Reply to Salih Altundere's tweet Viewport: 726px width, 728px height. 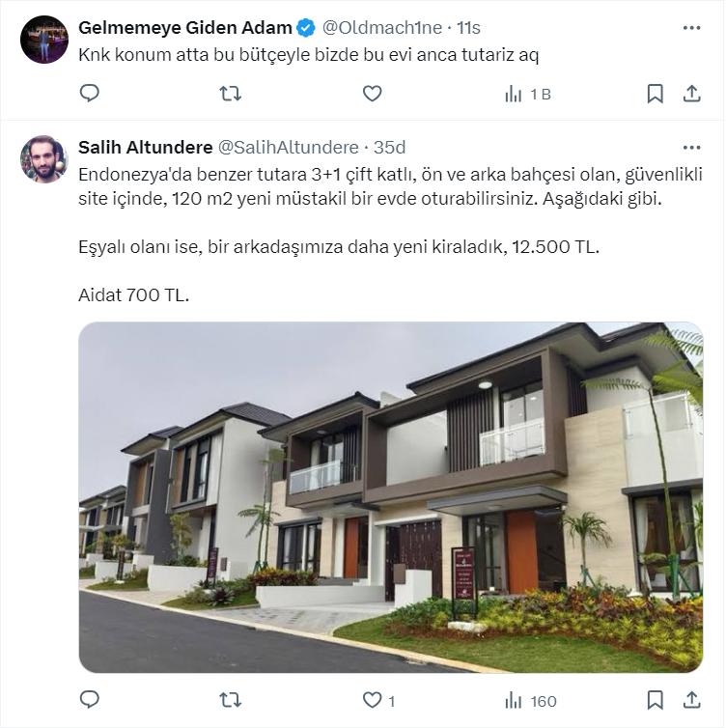pos(90,700)
